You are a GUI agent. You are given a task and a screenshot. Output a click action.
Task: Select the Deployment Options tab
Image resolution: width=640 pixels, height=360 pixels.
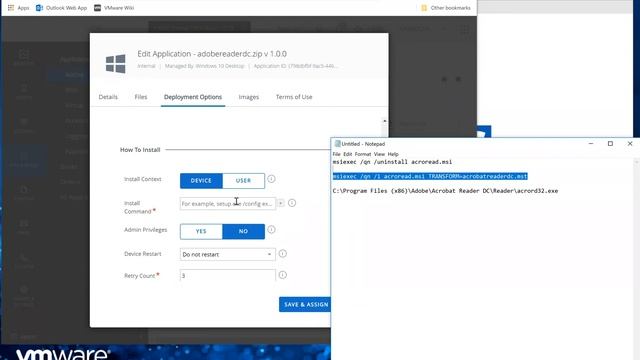point(193,97)
